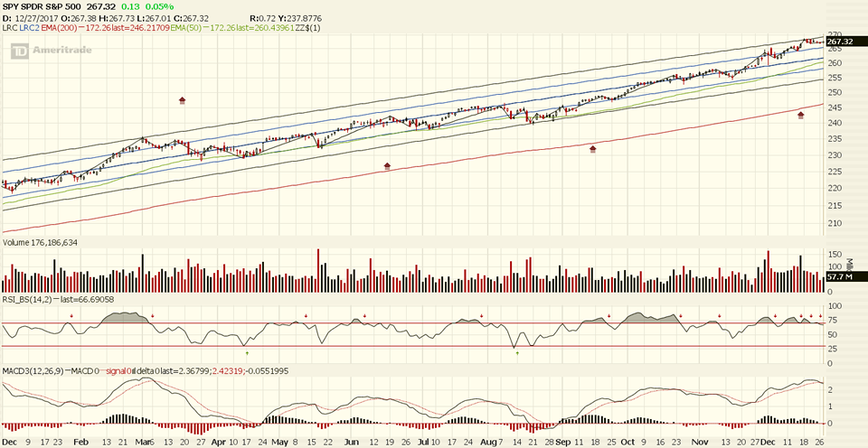
Task: Click the dividend marker above the March prices
Action: coord(182,100)
